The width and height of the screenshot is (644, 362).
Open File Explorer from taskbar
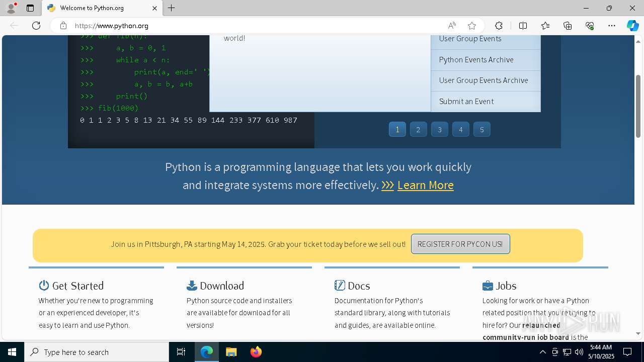(231, 352)
